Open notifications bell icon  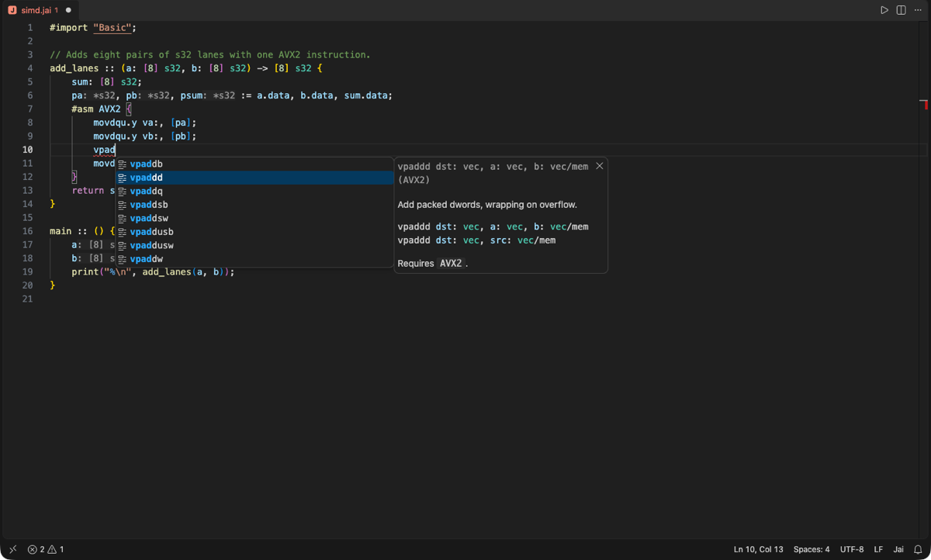click(x=918, y=549)
